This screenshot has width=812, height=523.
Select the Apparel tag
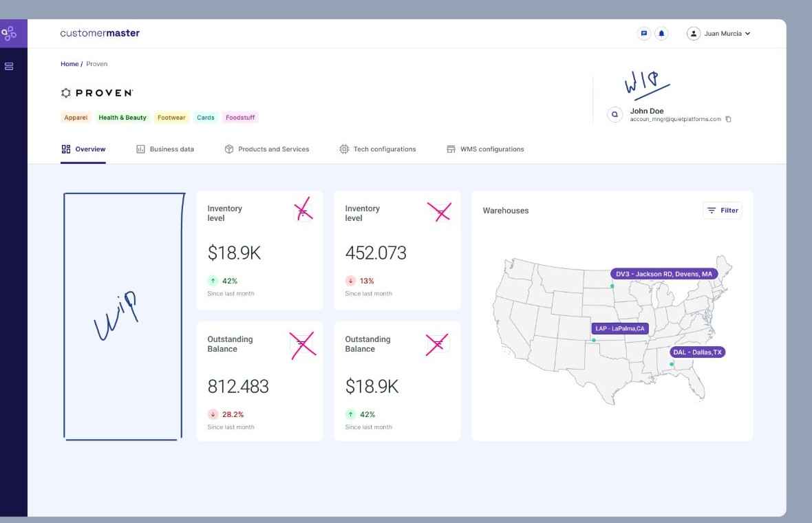tap(76, 118)
